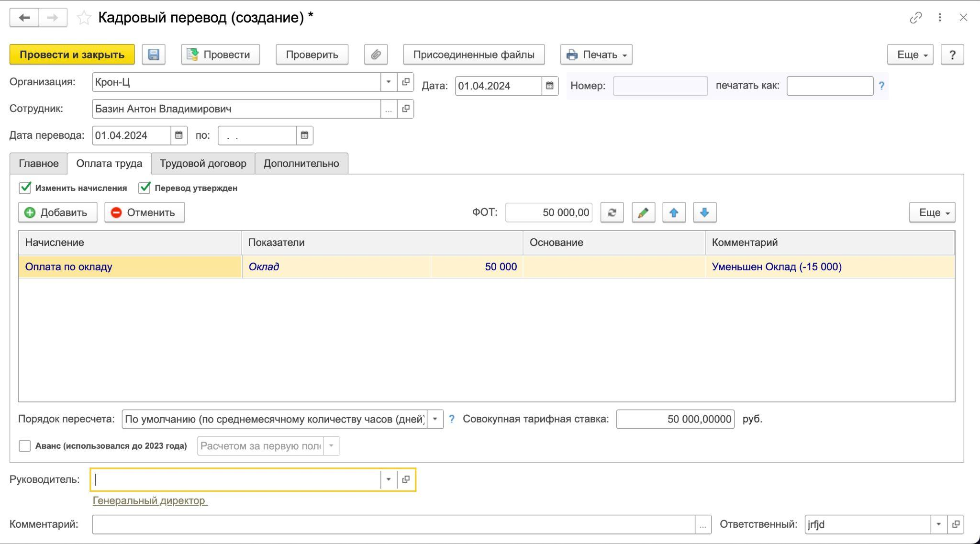
Task: Click the Сотрудник field 'Базин Антон Владимирович'
Action: tap(236, 109)
